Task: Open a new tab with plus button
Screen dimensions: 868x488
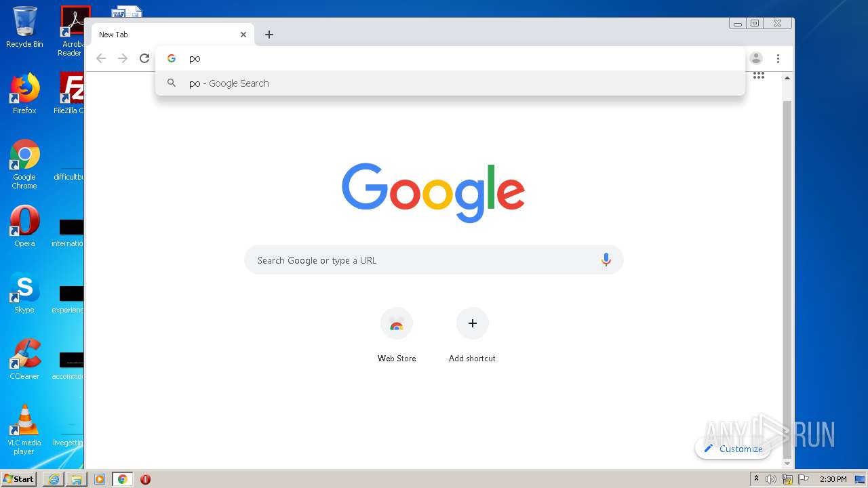Action: [x=269, y=35]
